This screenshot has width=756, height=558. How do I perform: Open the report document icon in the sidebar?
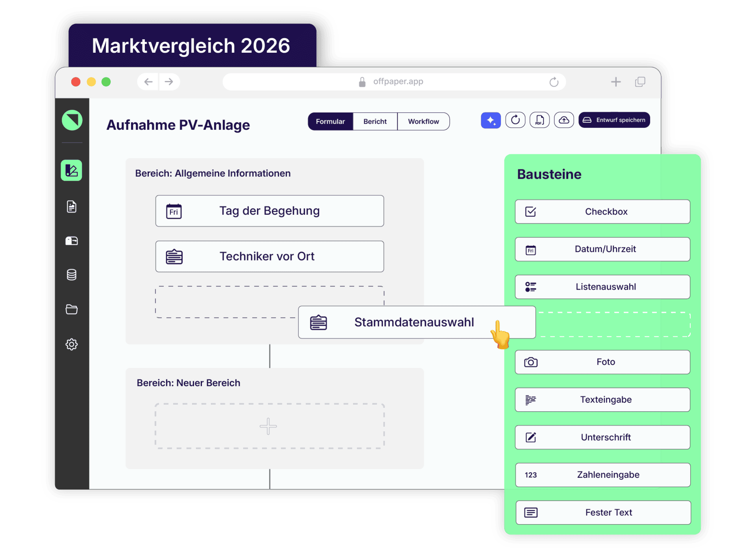click(x=71, y=207)
